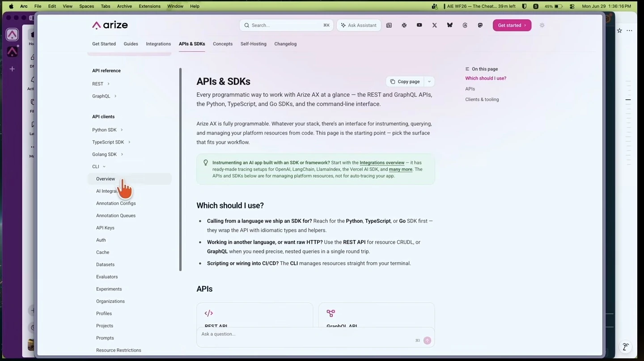Image resolution: width=644 pixels, height=361 pixels.
Task: Open the blog icon beside Ask Assistant
Action: coord(389,25)
